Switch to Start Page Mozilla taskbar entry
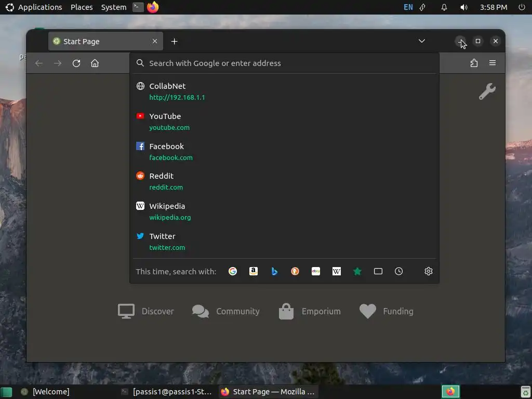 (x=268, y=392)
